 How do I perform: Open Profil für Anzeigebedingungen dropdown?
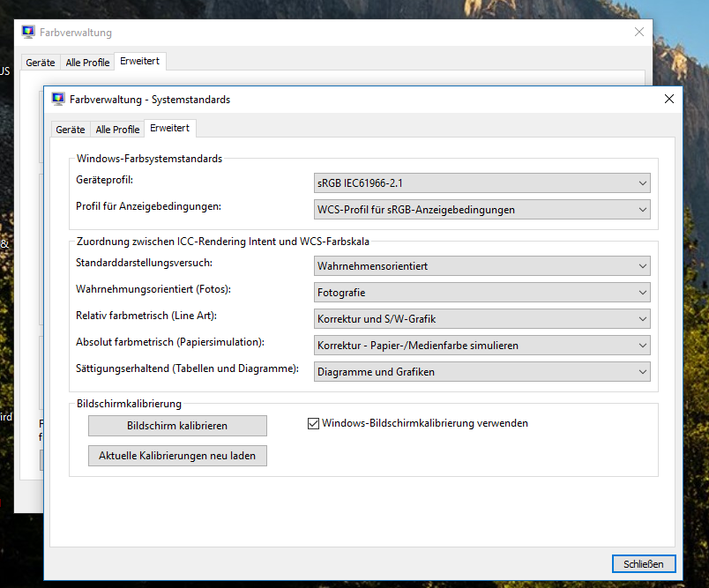tap(482, 210)
